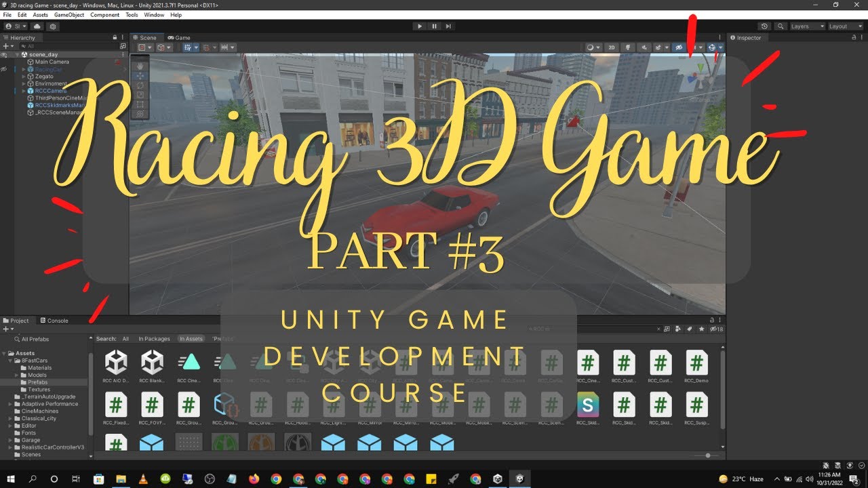The height and width of the screenshot is (488, 868).
Task: Select the Scale tool in Scene
Action: coord(140,95)
